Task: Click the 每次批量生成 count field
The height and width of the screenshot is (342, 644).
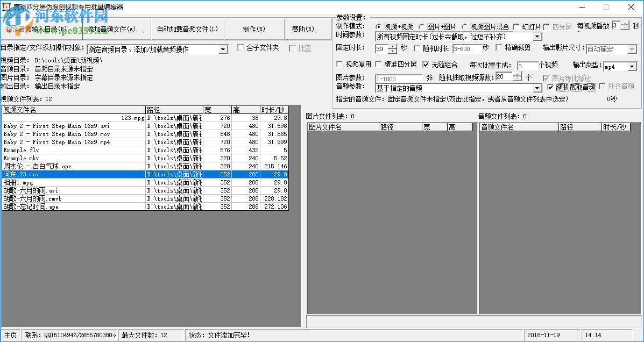Action: [x=527, y=66]
